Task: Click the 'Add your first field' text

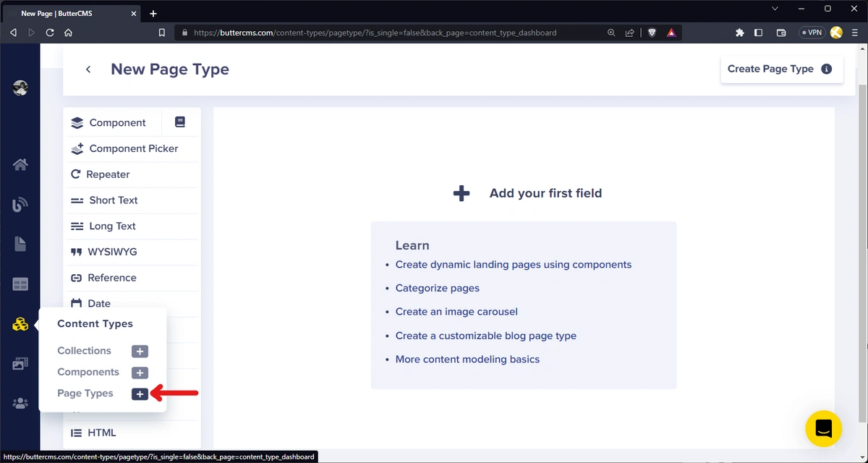Action: click(x=545, y=193)
